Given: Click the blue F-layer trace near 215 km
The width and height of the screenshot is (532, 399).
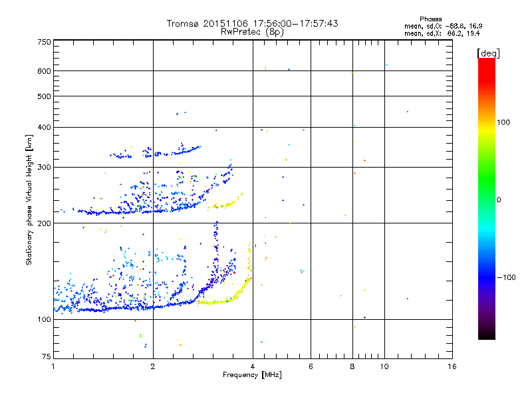Looking at the screenshot, I should coord(136,212).
